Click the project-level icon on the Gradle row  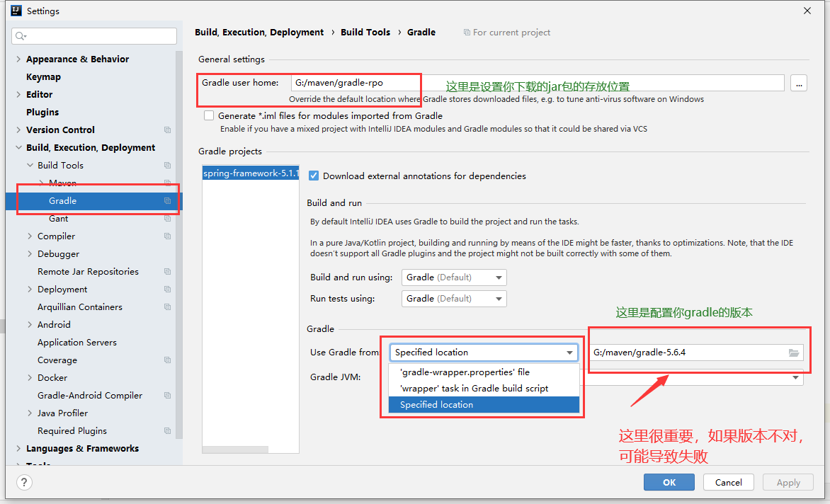pos(167,201)
